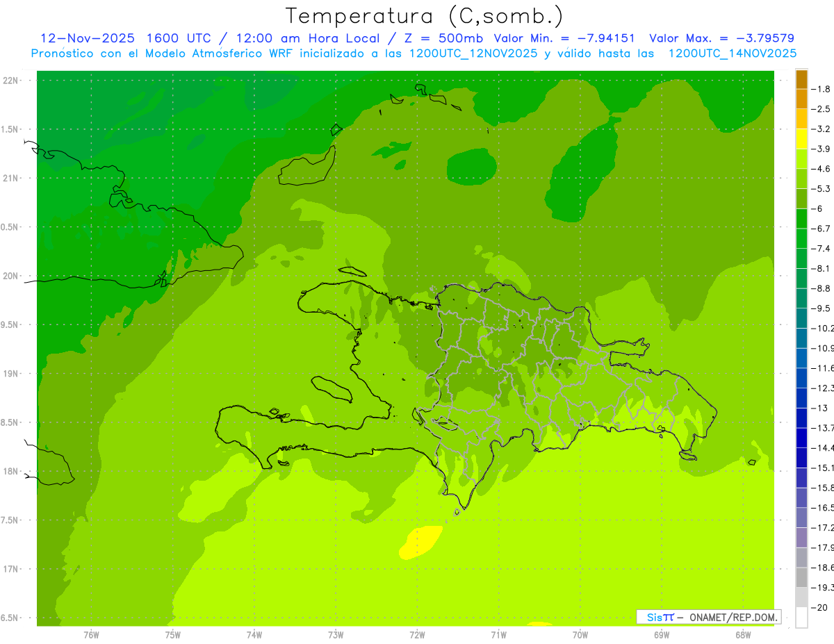Click the '-3.2' colorbar label
Viewport: 834px width, 644px height.
pos(822,129)
